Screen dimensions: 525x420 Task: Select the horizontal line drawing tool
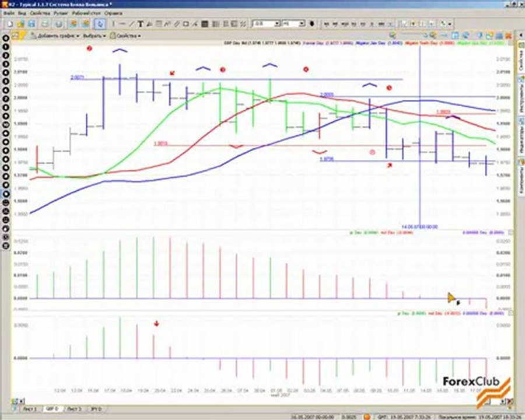pos(123,24)
